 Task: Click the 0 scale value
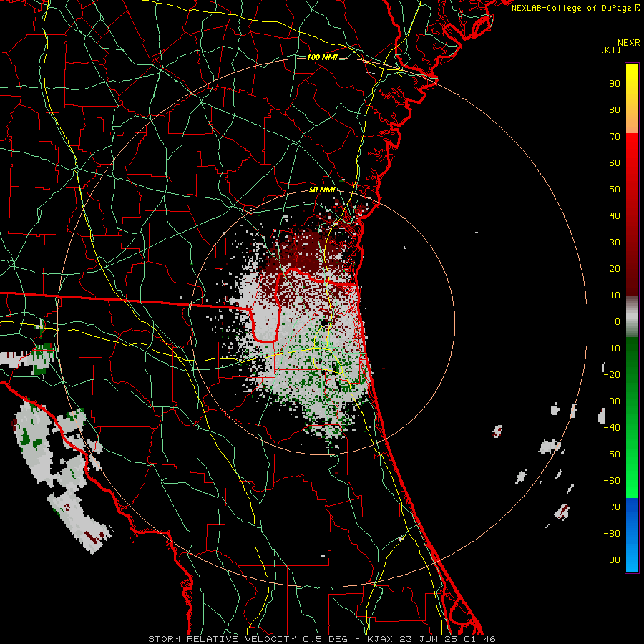click(x=618, y=321)
